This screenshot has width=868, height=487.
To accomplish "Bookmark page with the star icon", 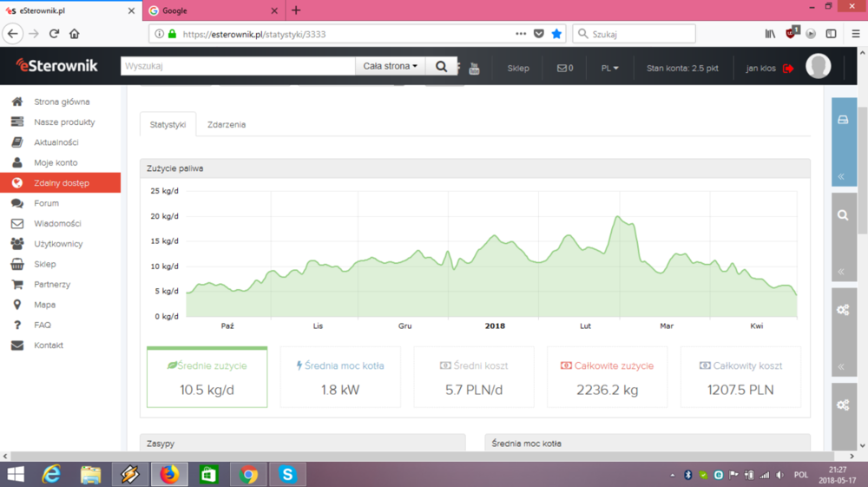I will pos(557,34).
